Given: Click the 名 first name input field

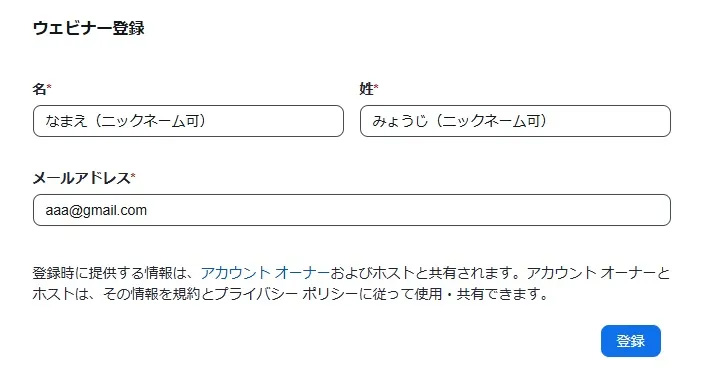Looking at the screenshot, I should [x=188, y=121].
